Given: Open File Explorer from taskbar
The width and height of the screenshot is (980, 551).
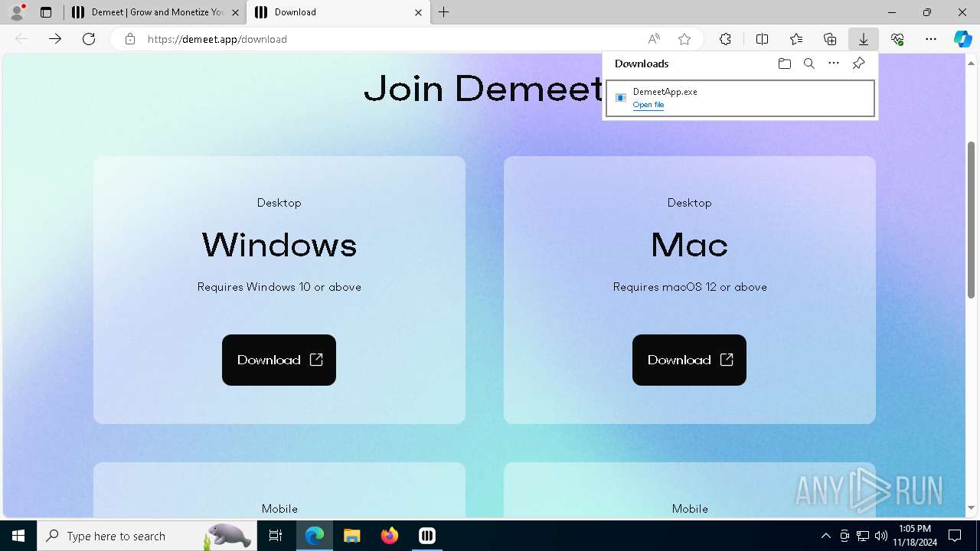Looking at the screenshot, I should pos(352,536).
